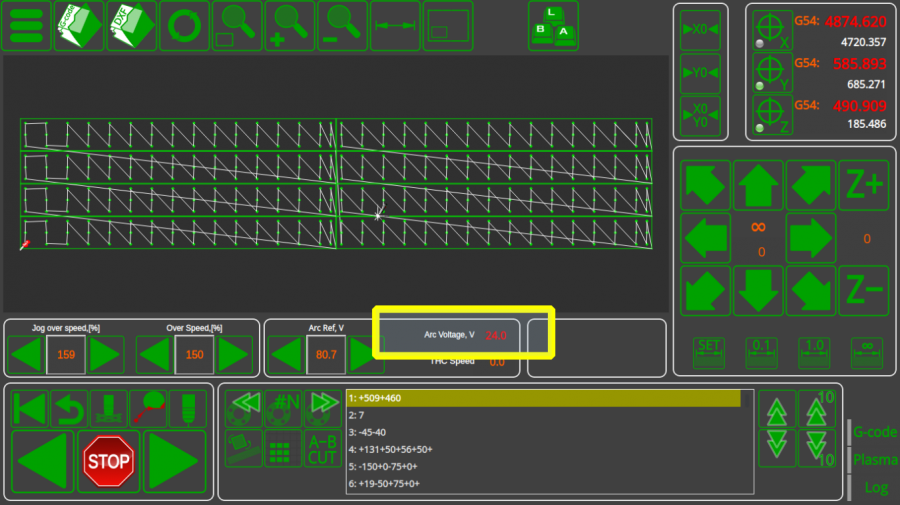This screenshot has width=900, height=505.
Task: Switch to the Log tab
Action: click(876, 487)
